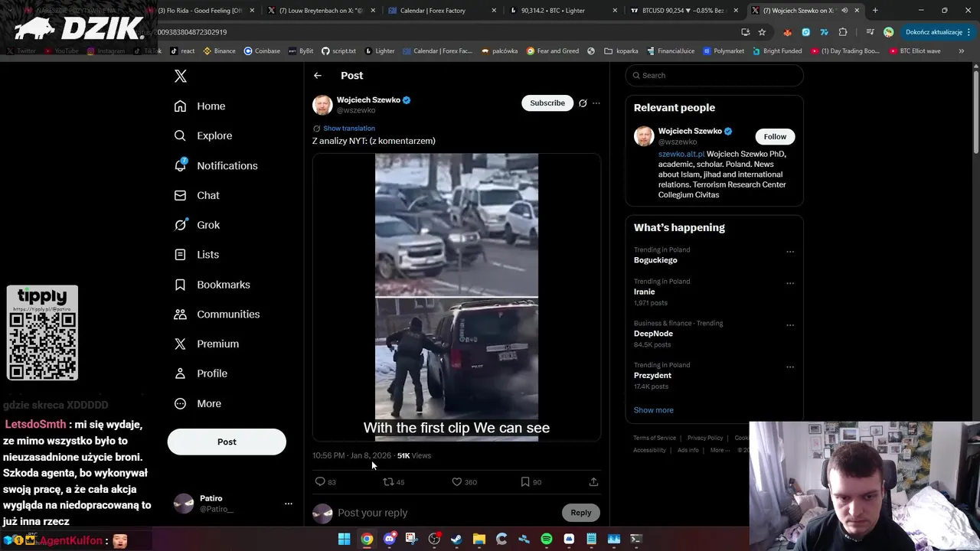980x551 pixels.
Task: Open Communities in the sidebar
Action: pyautogui.click(x=217, y=314)
